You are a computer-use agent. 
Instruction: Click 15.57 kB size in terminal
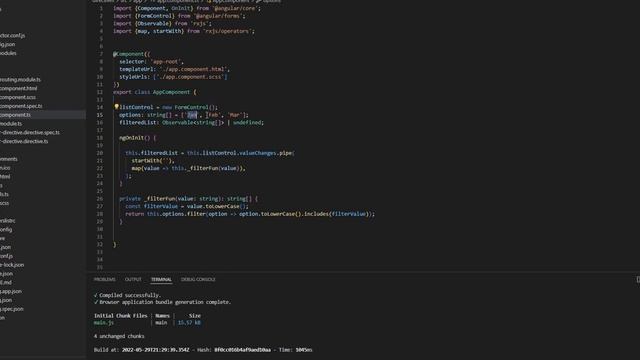[x=189, y=323]
